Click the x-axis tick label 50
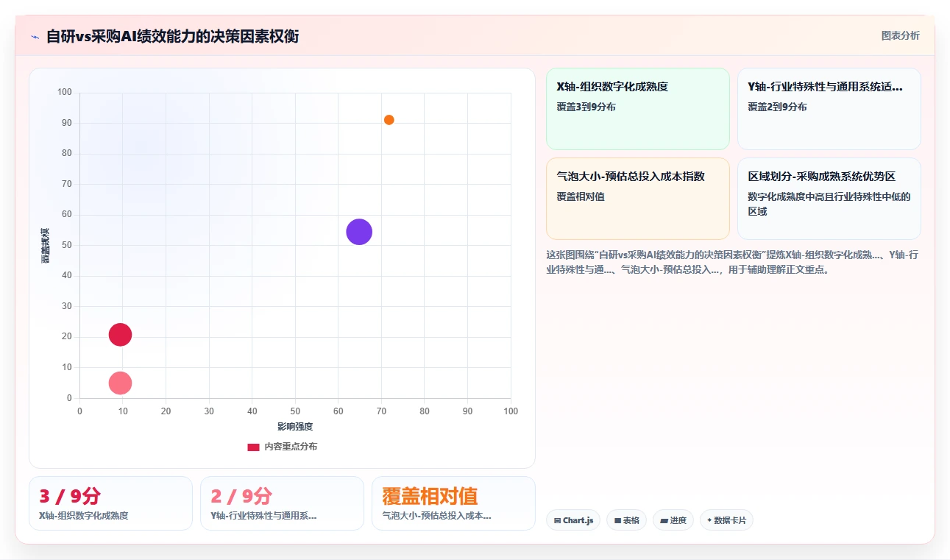This screenshot has height=560, width=950. click(x=295, y=411)
